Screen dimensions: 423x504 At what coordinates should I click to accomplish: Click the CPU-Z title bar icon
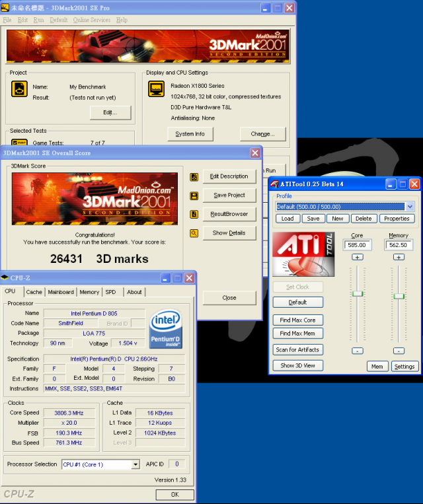point(5,277)
